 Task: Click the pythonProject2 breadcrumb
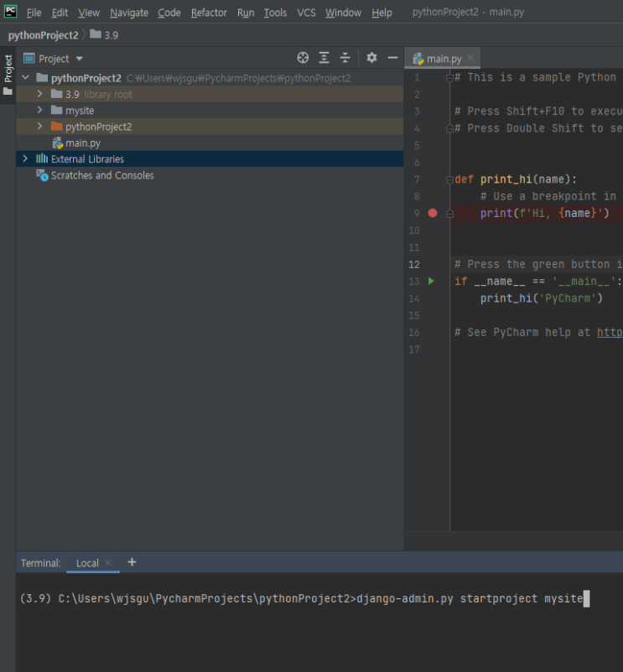[44, 35]
